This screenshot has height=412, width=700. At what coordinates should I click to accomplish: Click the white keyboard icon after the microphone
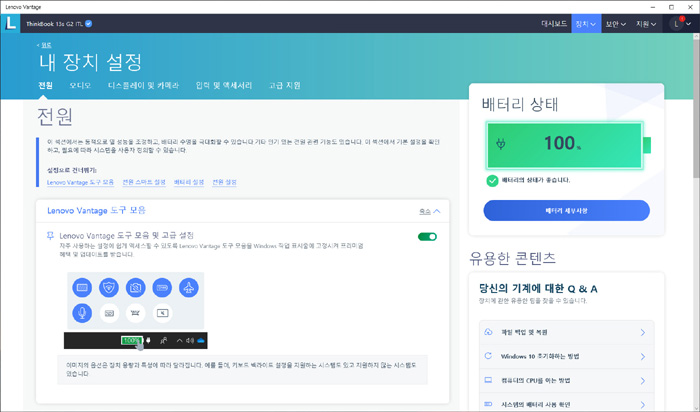click(x=109, y=313)
